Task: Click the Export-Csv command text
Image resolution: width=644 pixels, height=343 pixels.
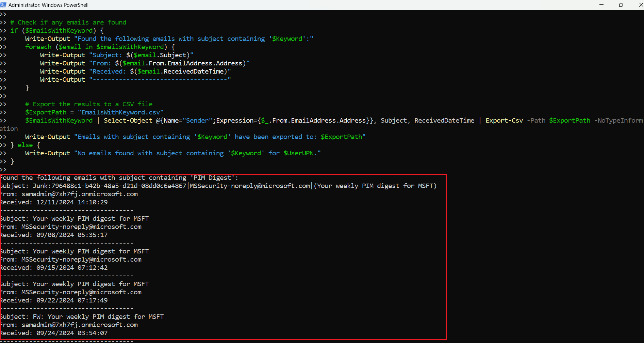Action: pos(504,121)
